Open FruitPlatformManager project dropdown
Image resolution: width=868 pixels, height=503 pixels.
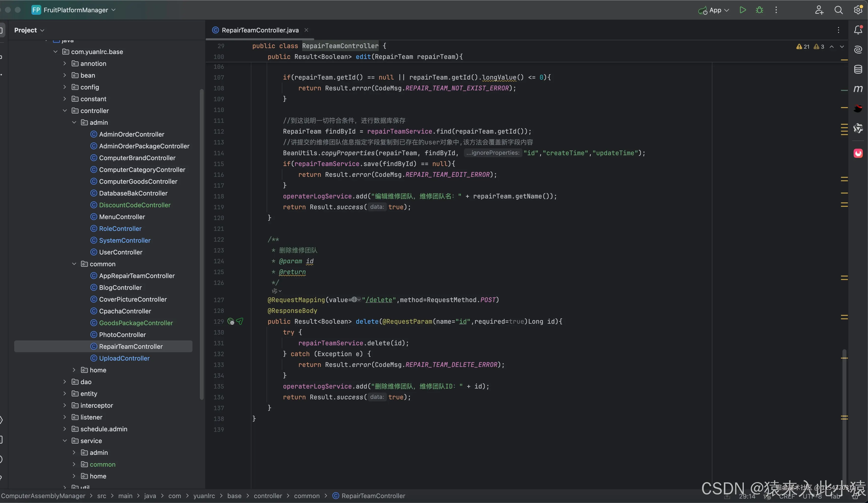tap(76, 10)
